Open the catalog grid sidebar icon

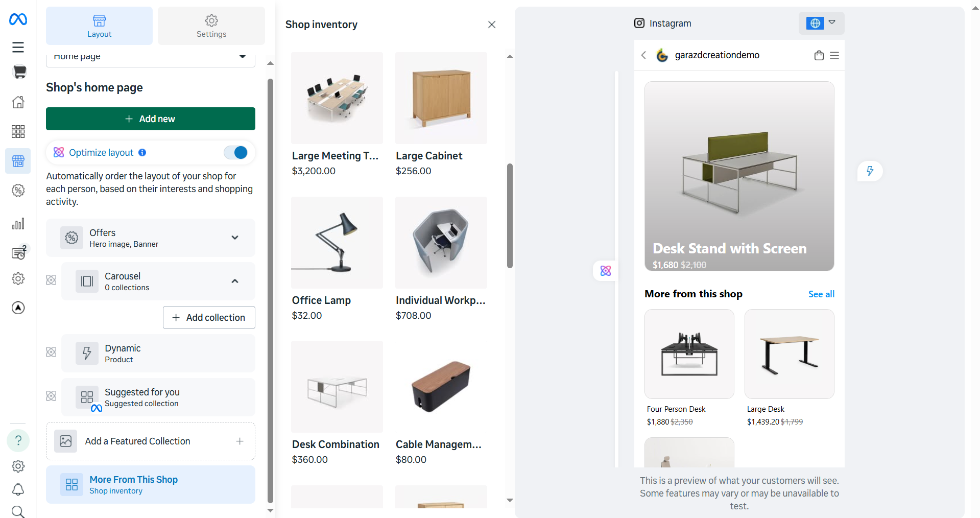point(18,131)
